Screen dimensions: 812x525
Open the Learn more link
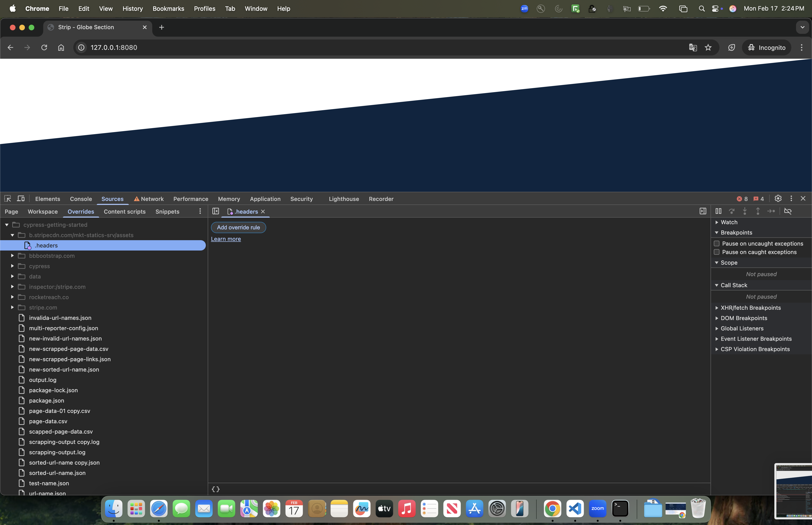[x=226, y=239]
